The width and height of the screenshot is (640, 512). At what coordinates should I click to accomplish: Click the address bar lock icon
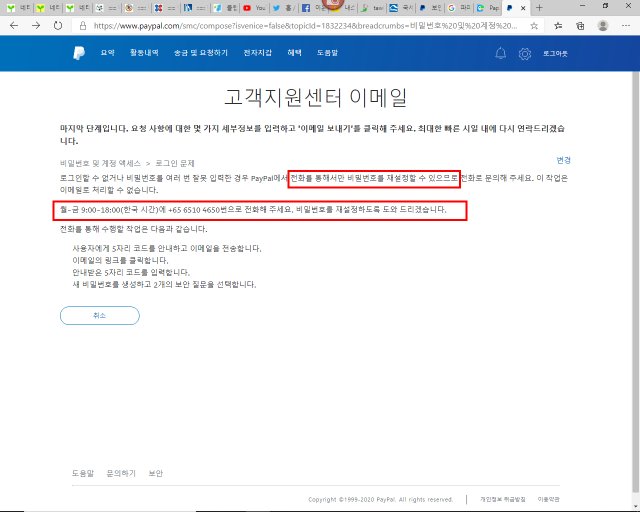click(x=83, y=26)
